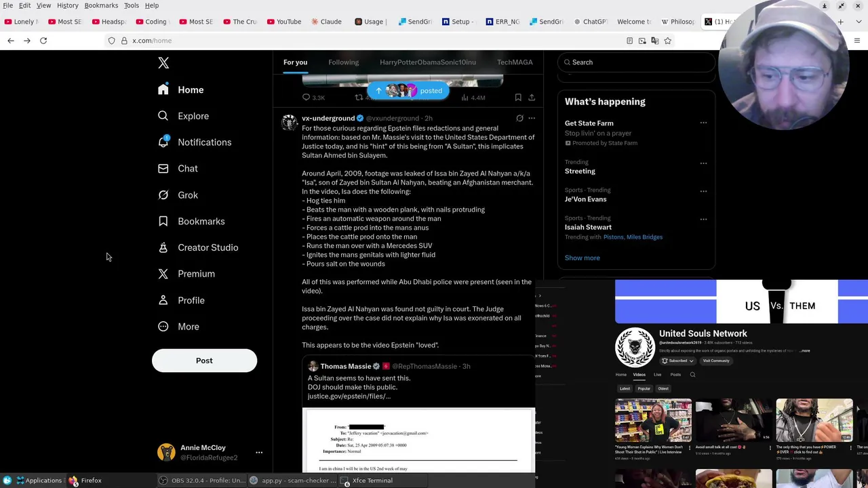Open the More menu in sidebar
Screen dimensions: 868x488
click(x=179, y=327)
